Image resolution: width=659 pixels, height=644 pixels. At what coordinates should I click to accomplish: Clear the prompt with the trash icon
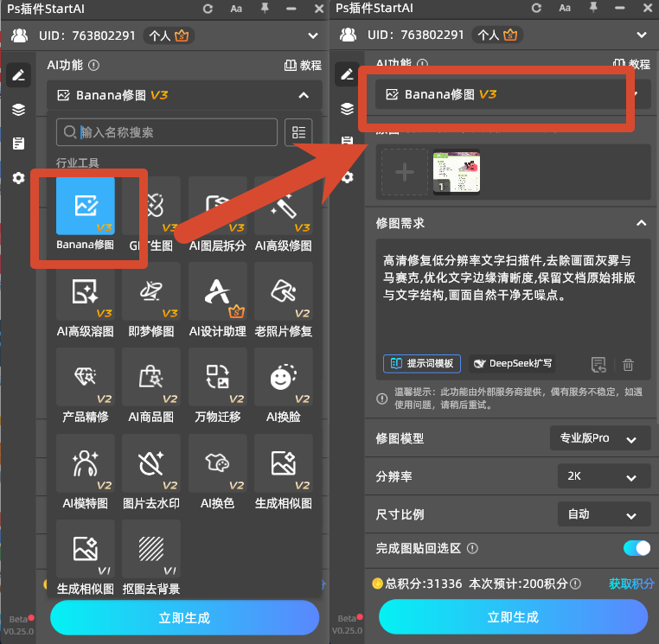628,365
